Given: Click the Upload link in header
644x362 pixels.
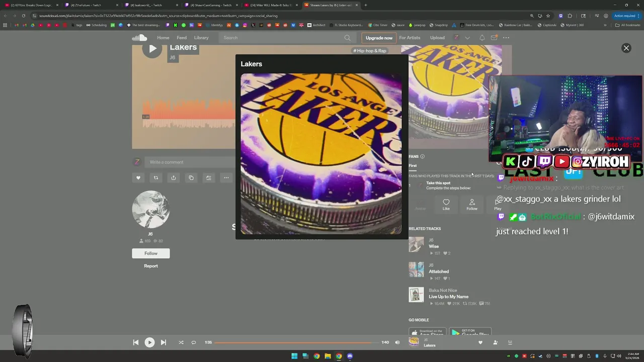Looking at the screenshot, I should click(x=437, y=38).
